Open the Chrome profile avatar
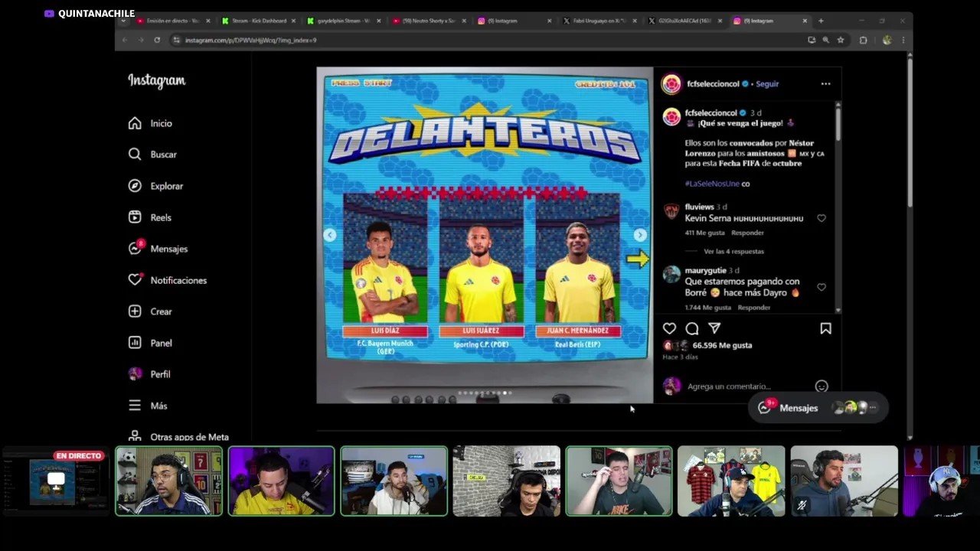Image resolution: width=980 pixels, height=551 pixels. tap(887, 40)
